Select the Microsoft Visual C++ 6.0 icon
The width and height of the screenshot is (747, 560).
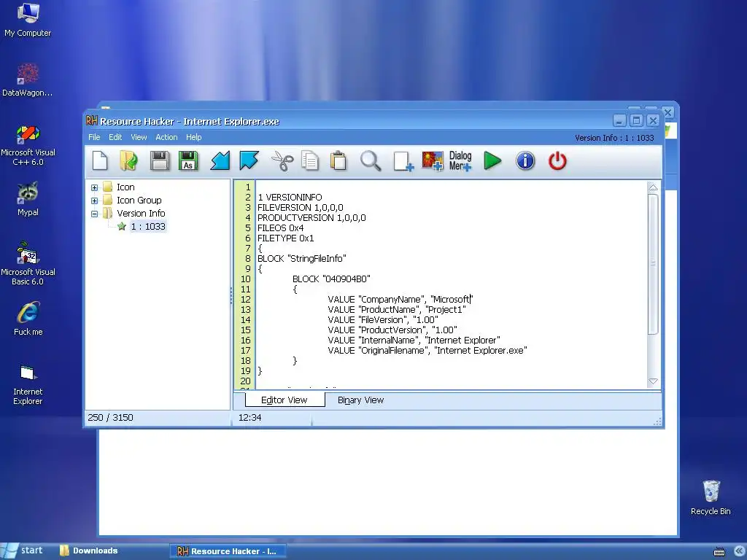pyautogui.click(x=28, y=145)
